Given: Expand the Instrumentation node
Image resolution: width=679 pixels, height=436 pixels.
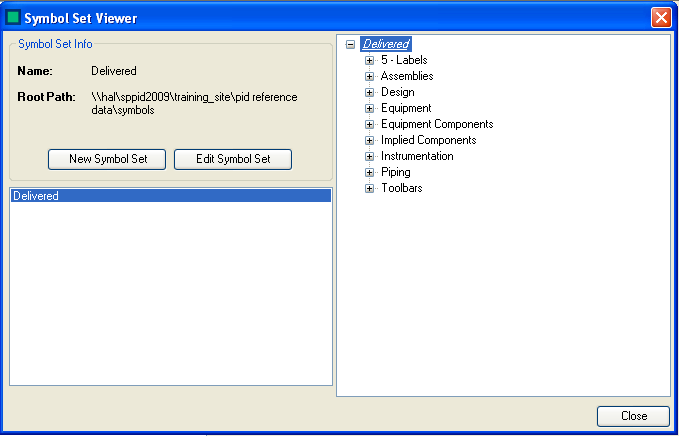Looking at the screenshot, I should tap(369, 156).
